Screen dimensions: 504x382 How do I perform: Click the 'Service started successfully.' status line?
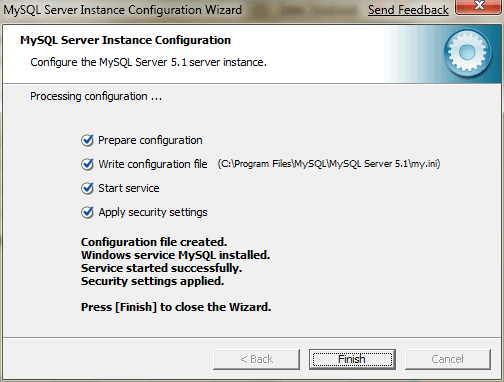161,268
